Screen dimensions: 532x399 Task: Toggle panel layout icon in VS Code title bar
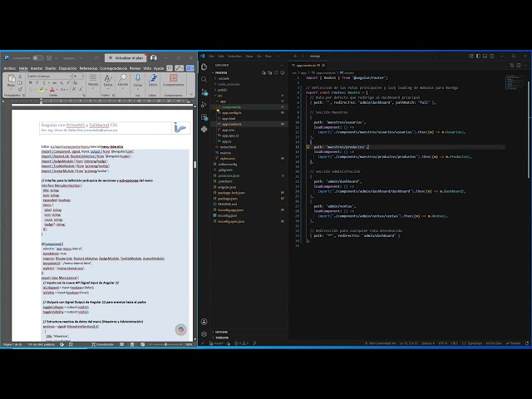tap(485, 56)
